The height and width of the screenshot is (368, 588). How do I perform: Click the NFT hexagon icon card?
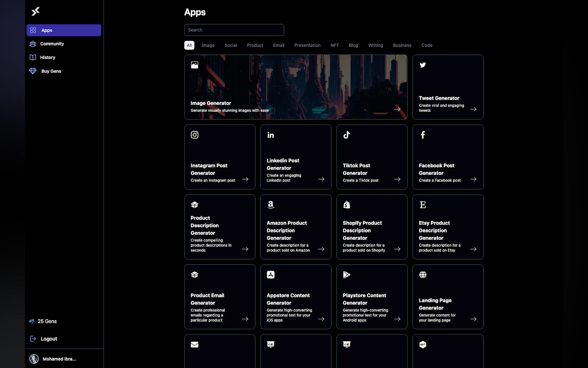(422, 344)
